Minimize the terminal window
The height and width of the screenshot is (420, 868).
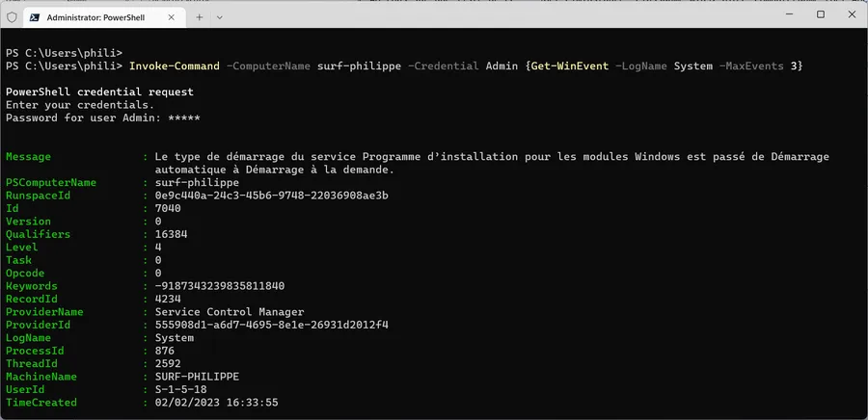789,14
